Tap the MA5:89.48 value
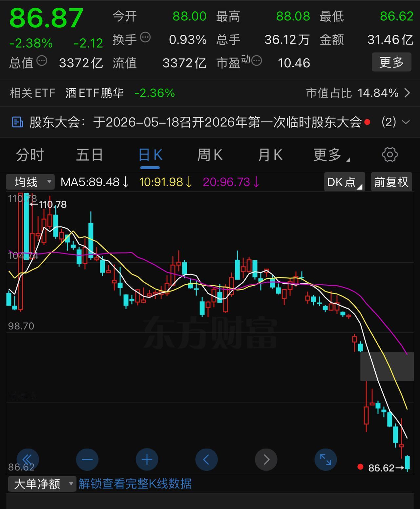 [94, 182]
